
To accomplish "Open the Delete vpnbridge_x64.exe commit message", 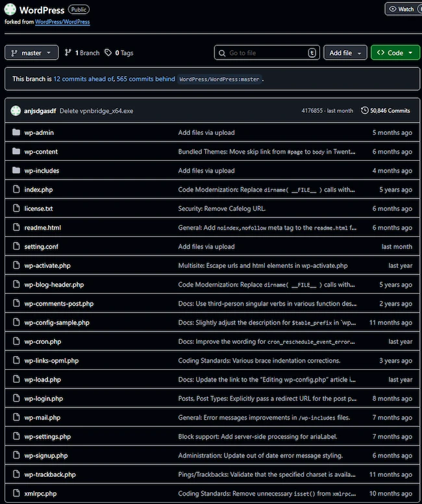I will (x=96, y=111).
